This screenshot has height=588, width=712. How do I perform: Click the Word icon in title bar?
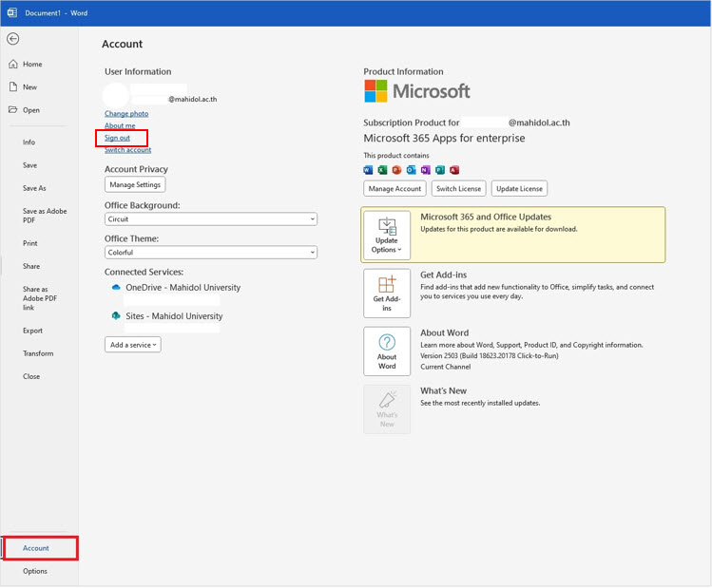tap(12, 13)
